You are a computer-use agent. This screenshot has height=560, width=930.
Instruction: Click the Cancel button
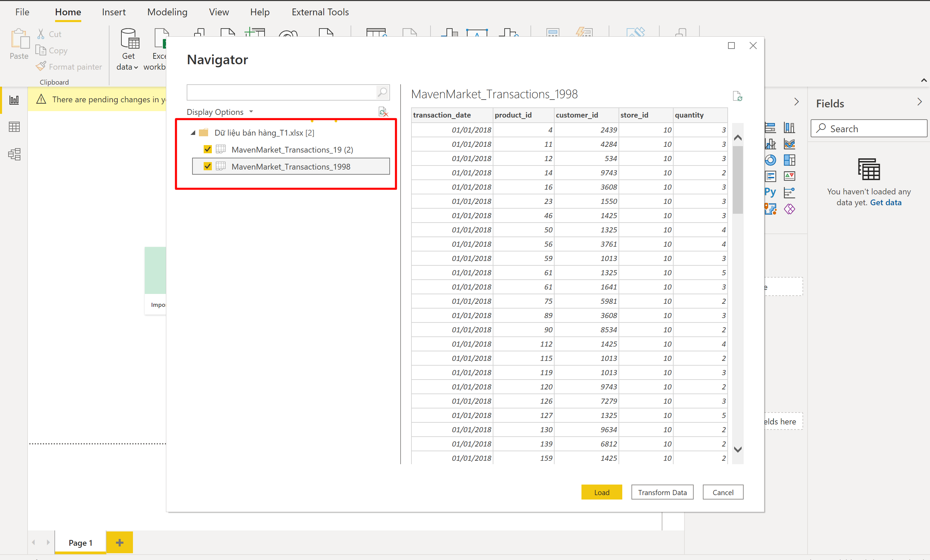pyautogui.click(x=723, y=492)
